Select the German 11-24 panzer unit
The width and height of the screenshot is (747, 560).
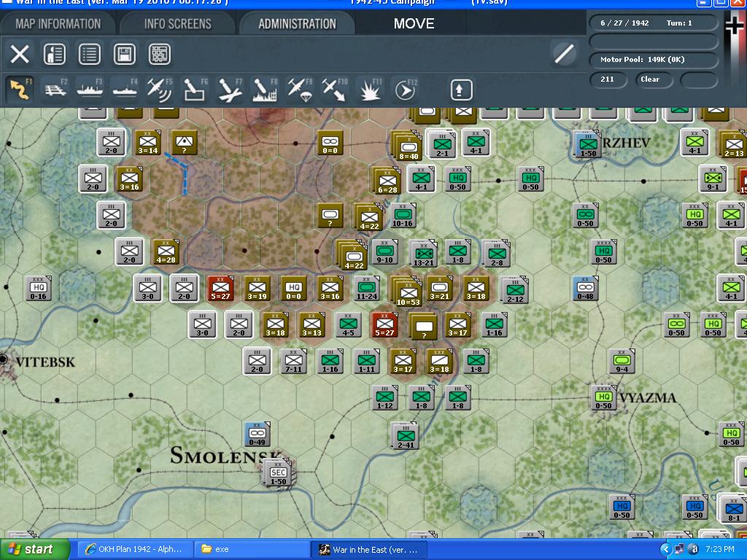tap(367, 288)
